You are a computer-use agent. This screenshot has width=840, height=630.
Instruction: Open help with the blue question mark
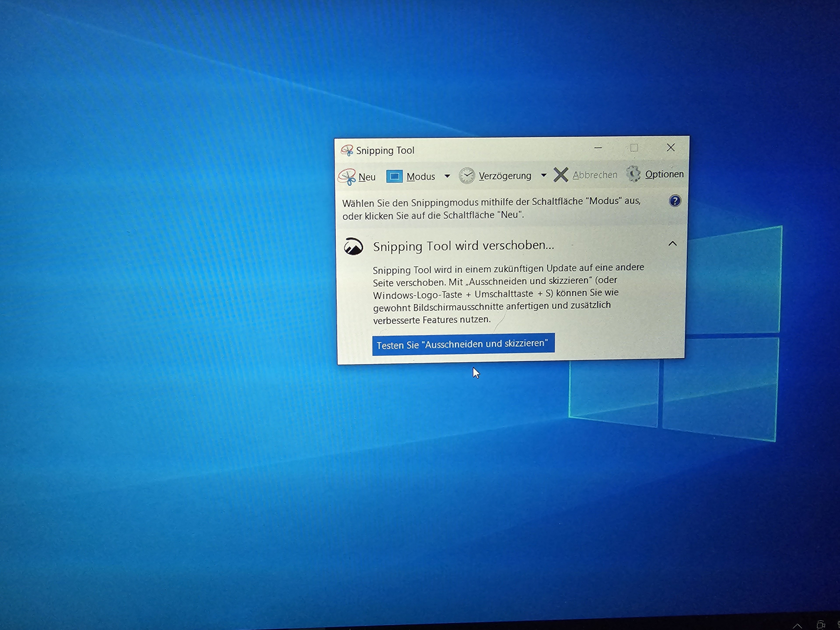click(675, 201)
